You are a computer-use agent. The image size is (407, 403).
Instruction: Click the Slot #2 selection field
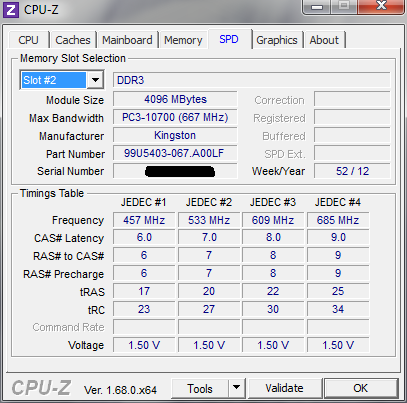(x=53, y=80)
